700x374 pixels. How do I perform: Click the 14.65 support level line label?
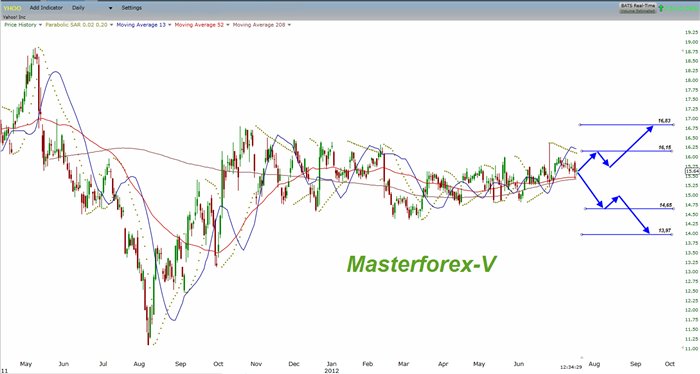point(665,205)
